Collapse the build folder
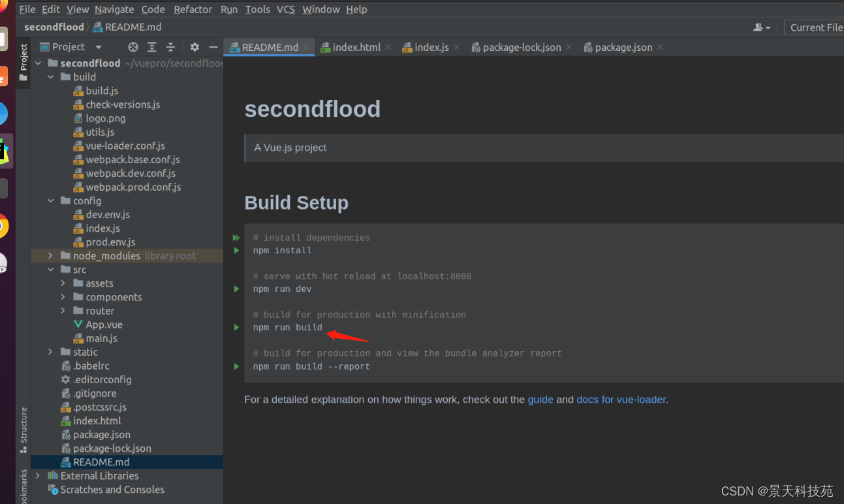 tap(50, 77)
